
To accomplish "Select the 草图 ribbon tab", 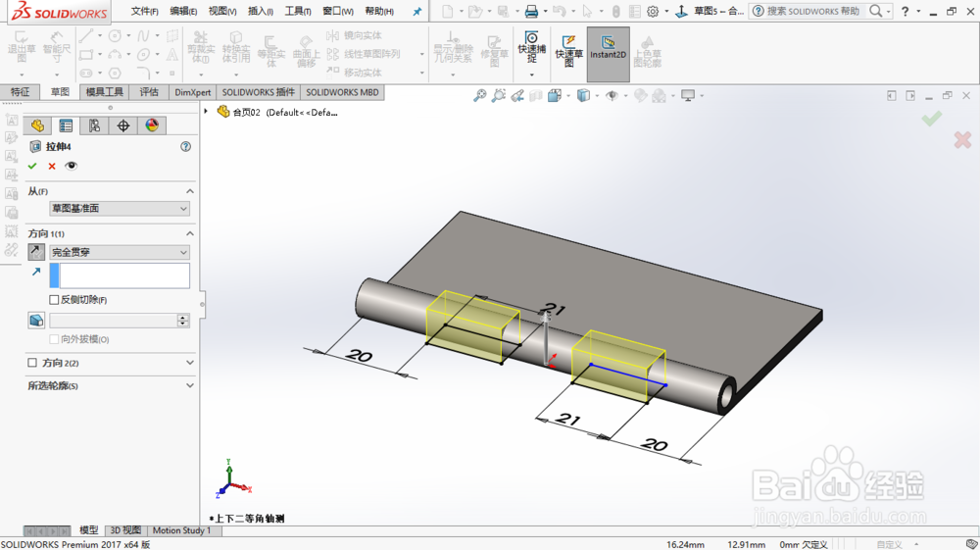I will click(60, 92).
